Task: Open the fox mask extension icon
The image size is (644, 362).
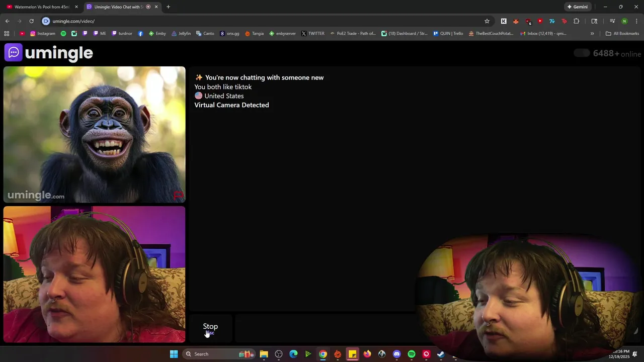Action: coord(516,21)
